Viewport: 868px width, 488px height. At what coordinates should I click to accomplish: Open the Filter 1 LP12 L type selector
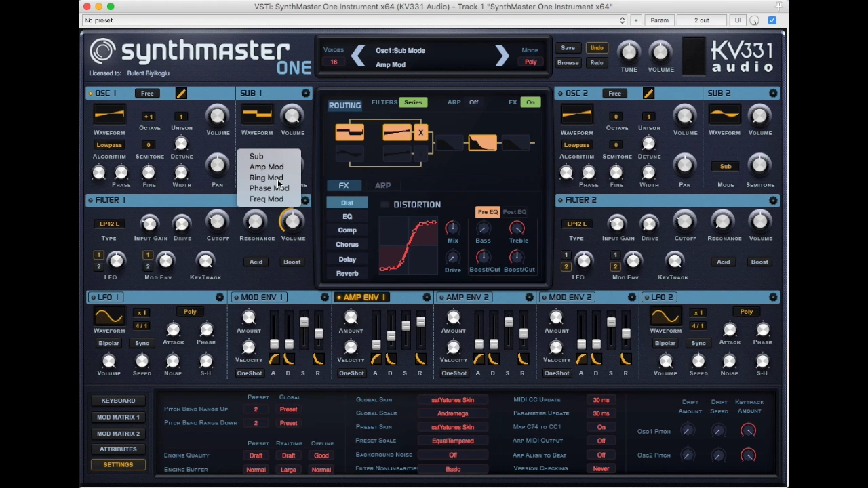tap(109, 224)
